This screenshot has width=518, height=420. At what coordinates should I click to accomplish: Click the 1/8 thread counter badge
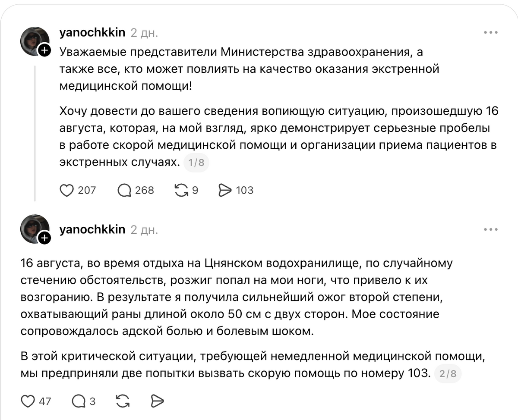[x=196, y=163]
